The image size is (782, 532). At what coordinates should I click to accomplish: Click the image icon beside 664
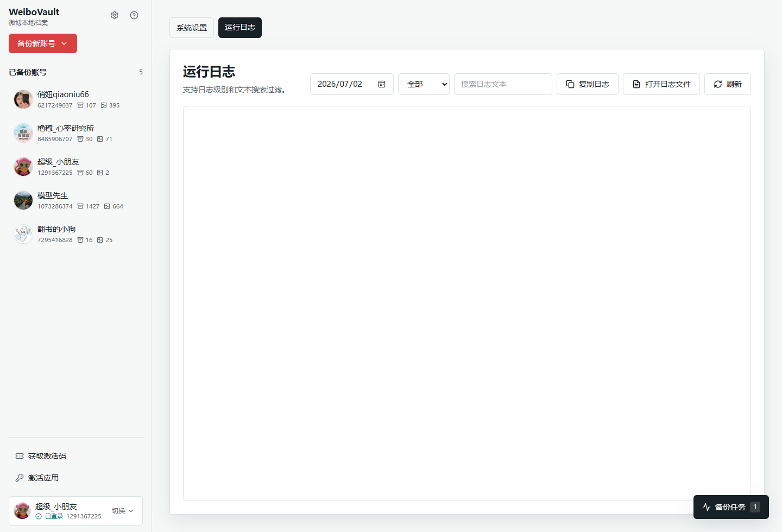(107, 206)
